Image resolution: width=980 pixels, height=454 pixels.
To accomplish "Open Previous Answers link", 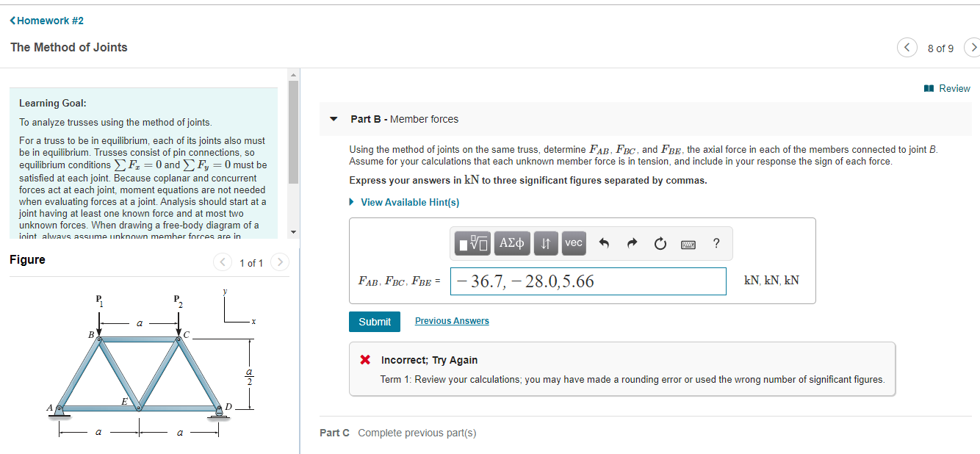I will 452,321.
